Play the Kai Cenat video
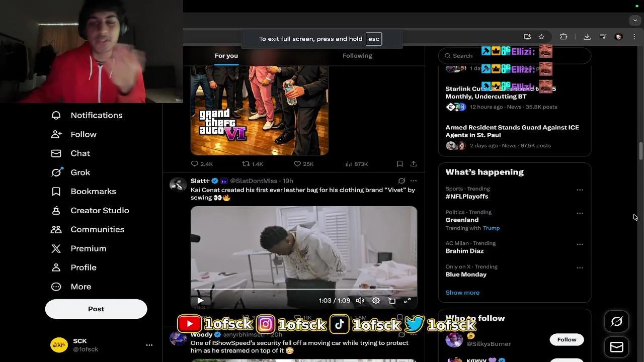Screen dimensions: 644x362 [200, 301]
